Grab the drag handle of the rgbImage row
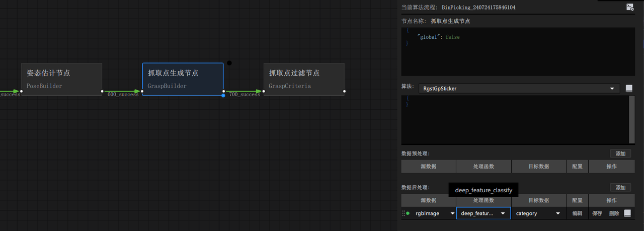 (403, 213)
